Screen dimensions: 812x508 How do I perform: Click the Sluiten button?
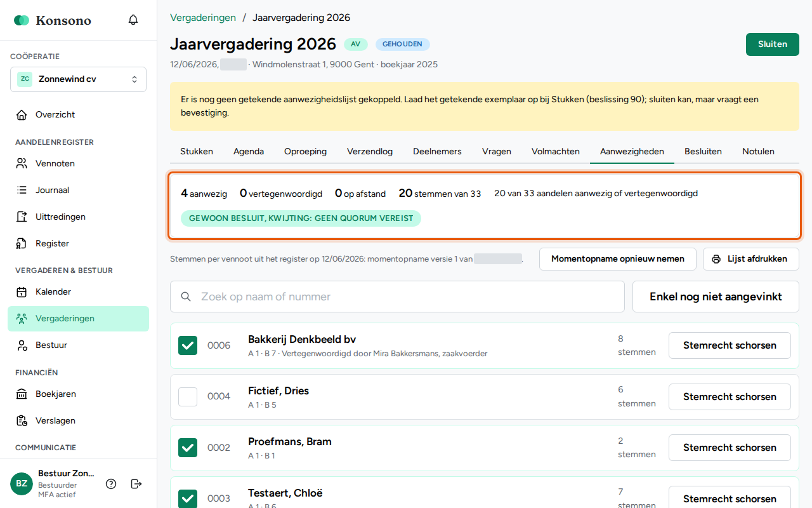(x=773, y=44)
